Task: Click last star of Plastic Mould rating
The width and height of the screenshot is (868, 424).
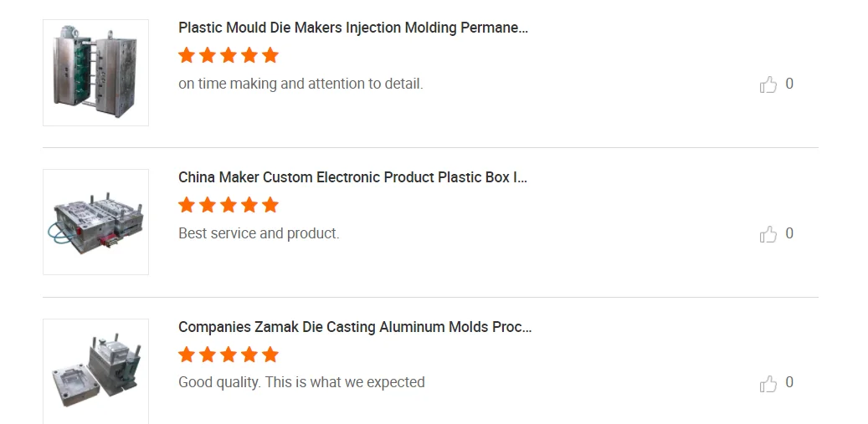Action: [270, 55]
